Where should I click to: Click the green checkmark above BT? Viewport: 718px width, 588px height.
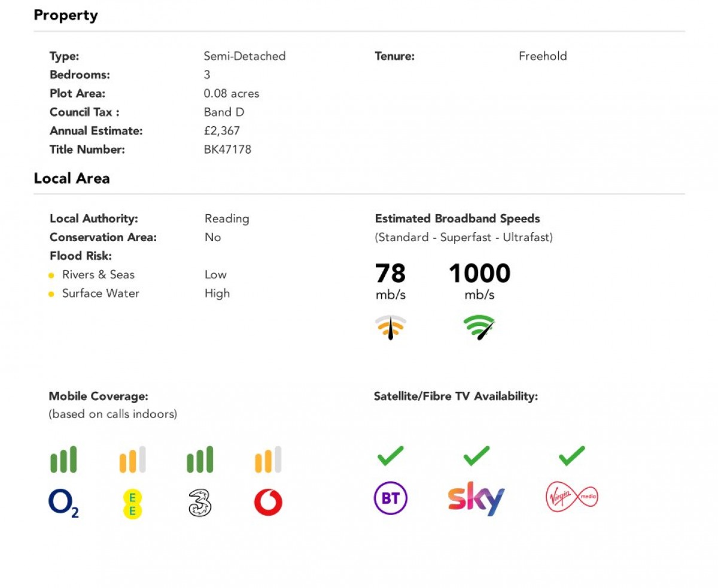391,456
